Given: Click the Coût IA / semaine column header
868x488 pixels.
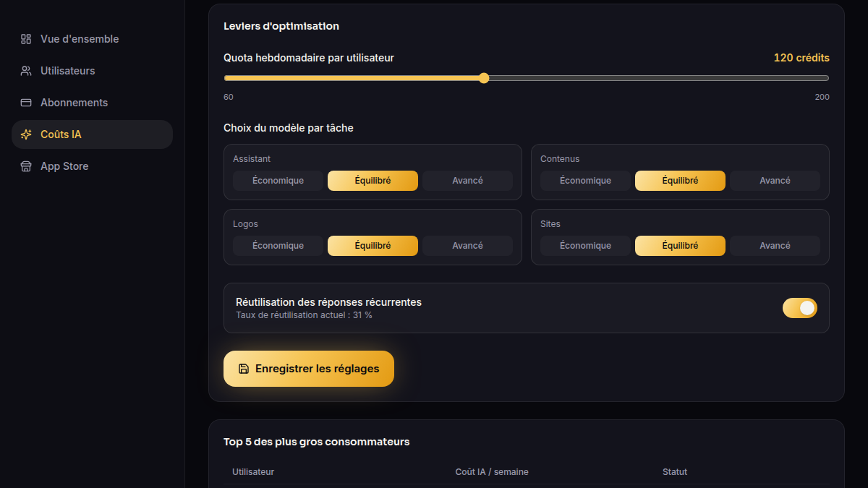Looking at the screenshot, I should click(492, 472).
